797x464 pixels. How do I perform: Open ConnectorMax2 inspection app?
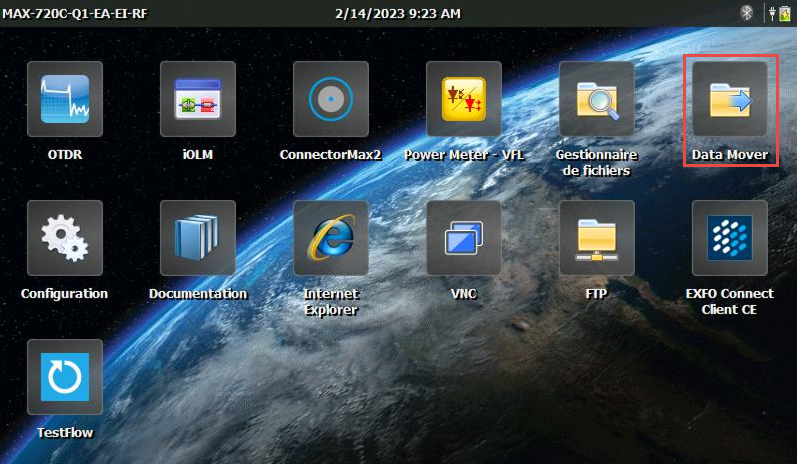(331, 99)
